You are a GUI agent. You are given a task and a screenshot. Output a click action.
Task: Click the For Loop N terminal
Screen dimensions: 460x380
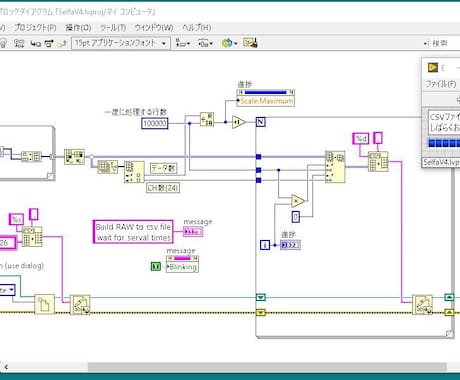pos(261,122)
